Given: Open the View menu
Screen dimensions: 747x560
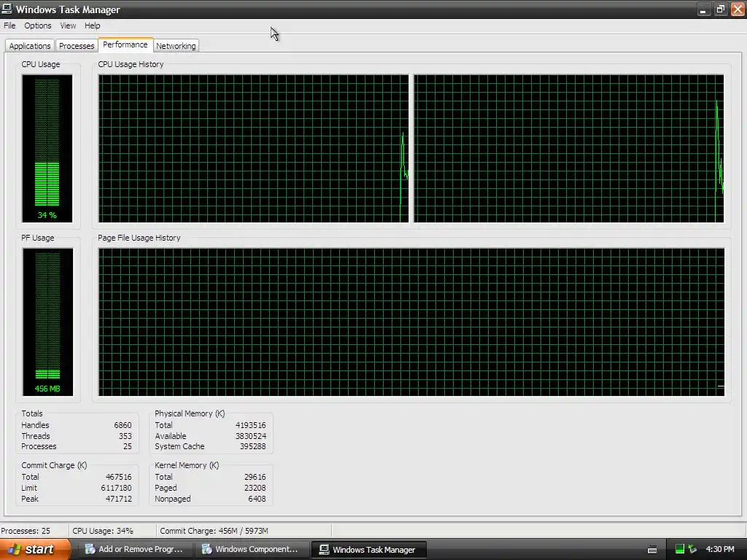Looking at the screenshot, I should tap(68, 26).
